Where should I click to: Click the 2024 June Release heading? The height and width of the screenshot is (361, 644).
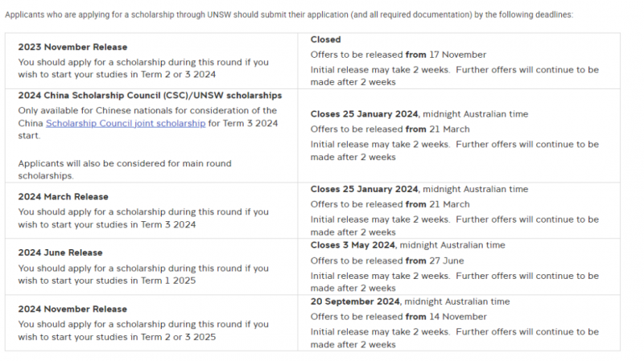click(x=60, y=252)
